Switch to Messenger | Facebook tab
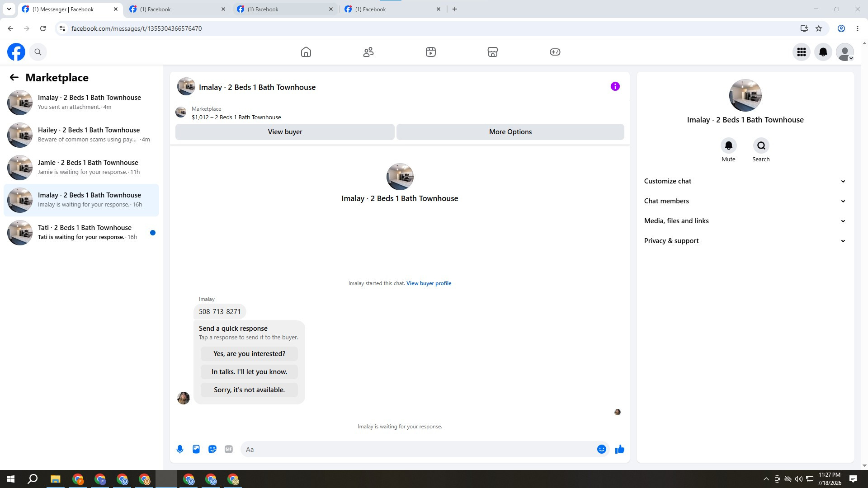This screenshot has height=488, width=868. click(70, 9)
